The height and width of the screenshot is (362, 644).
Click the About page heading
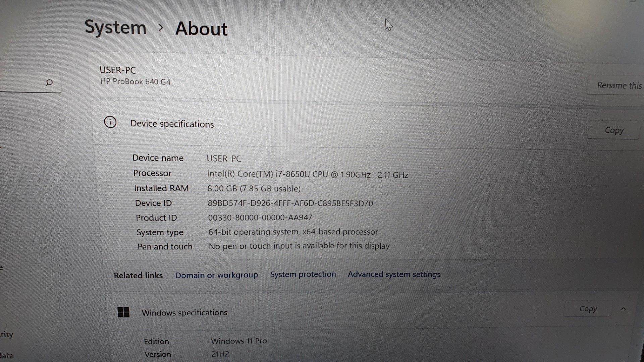(201, 28)
